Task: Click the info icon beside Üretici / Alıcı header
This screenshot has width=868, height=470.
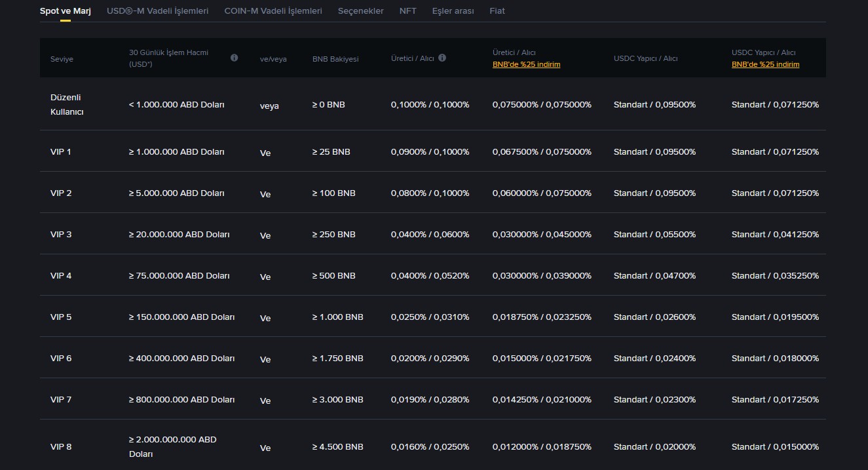Action: click(442, 58)
